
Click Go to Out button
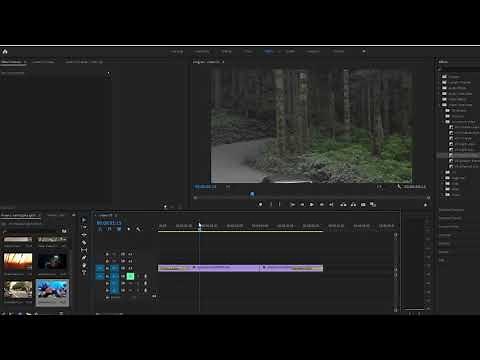pyautogui.click(x=331, y=204)
